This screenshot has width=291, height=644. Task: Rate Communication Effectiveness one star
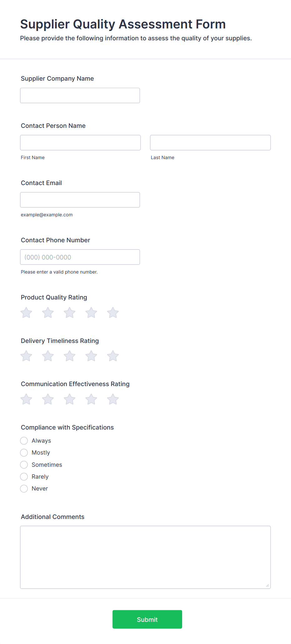coord(26,399)
